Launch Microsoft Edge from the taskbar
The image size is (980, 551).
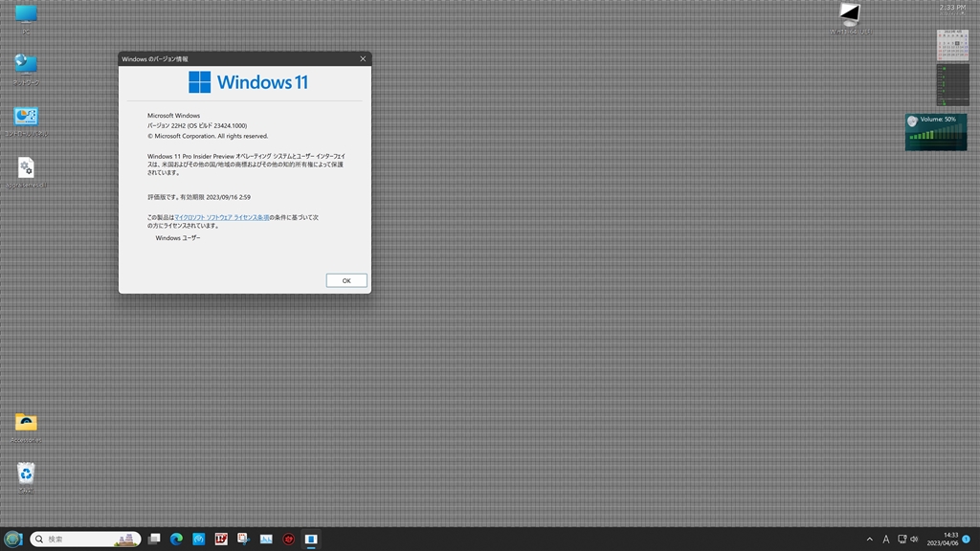176,539
